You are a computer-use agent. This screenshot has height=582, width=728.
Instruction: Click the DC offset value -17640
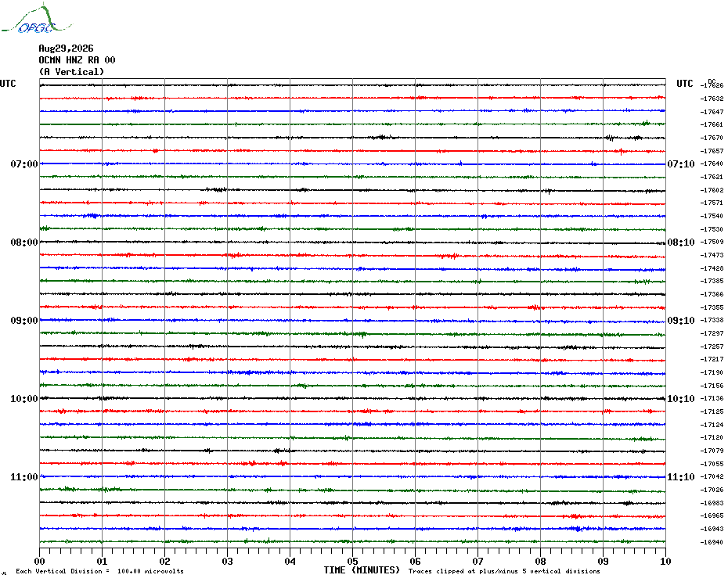pos(712,163)
